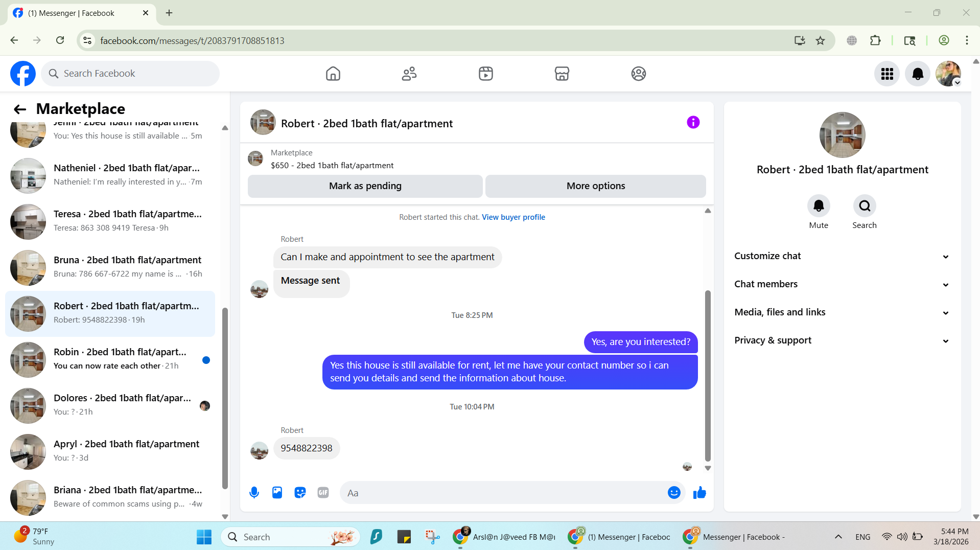Open the Dolores conversation
980x550 pixels.
110,405
